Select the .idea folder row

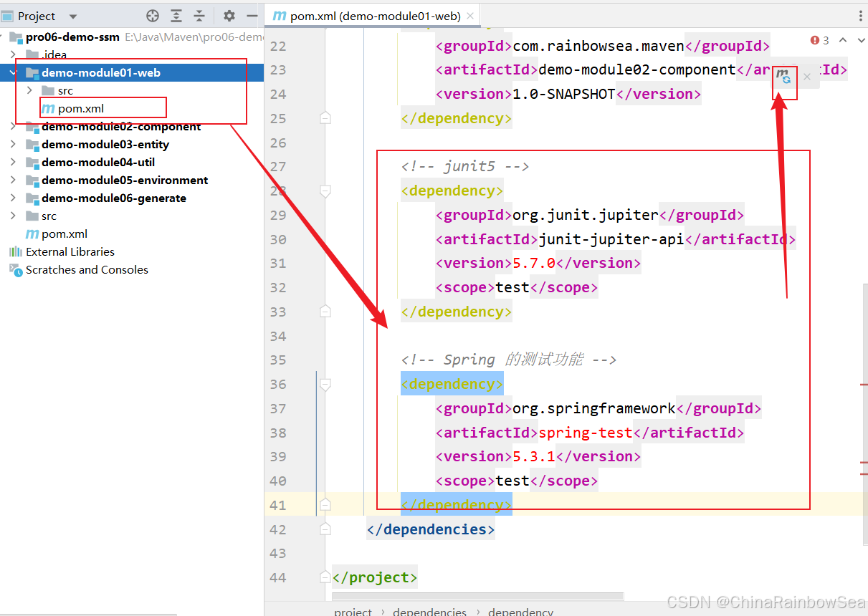[x=132, y=54]
